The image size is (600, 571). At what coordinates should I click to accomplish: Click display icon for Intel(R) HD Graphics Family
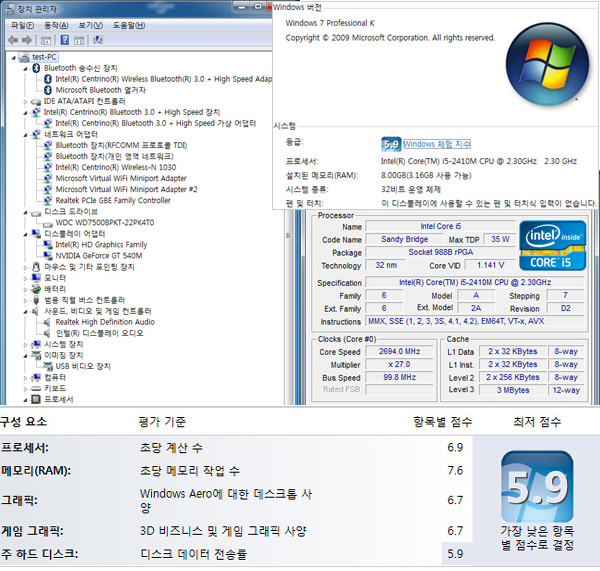click(x=48, y=245)
